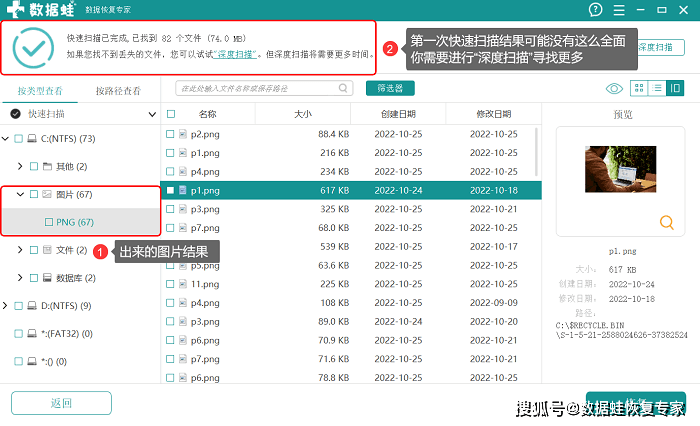
Task: Click the orange magnifier in preview pane
Action: (x=667, y=222)
